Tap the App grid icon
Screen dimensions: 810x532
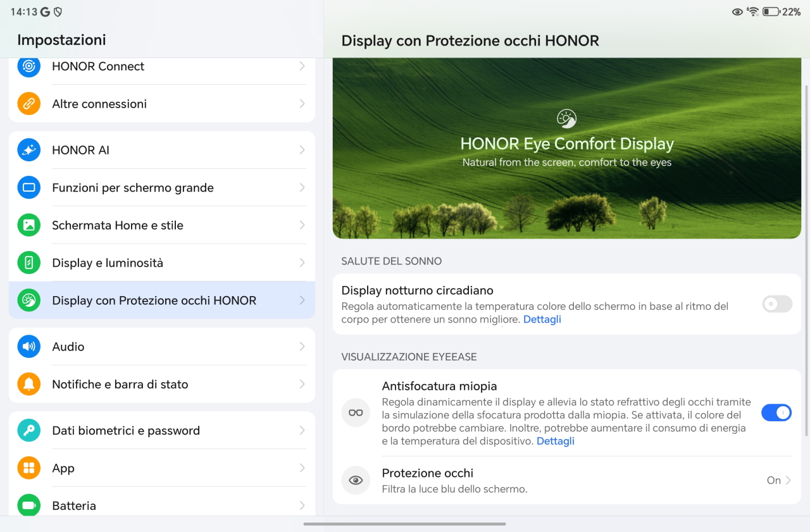pos(28,468)
